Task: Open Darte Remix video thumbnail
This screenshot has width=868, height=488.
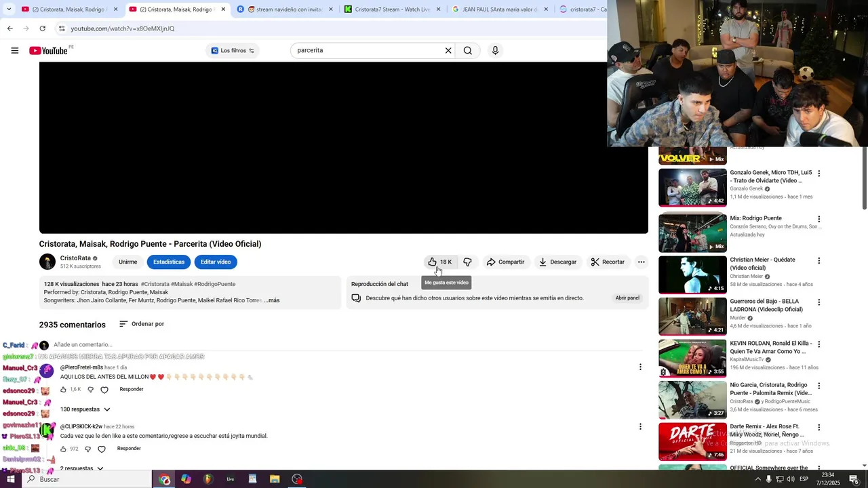Action: tap(692, 442)
